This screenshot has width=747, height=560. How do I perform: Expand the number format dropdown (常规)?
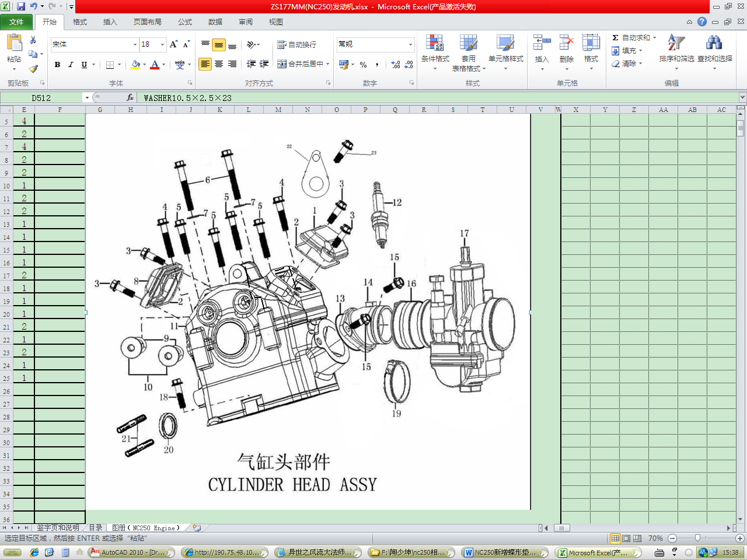pos(410,44)
